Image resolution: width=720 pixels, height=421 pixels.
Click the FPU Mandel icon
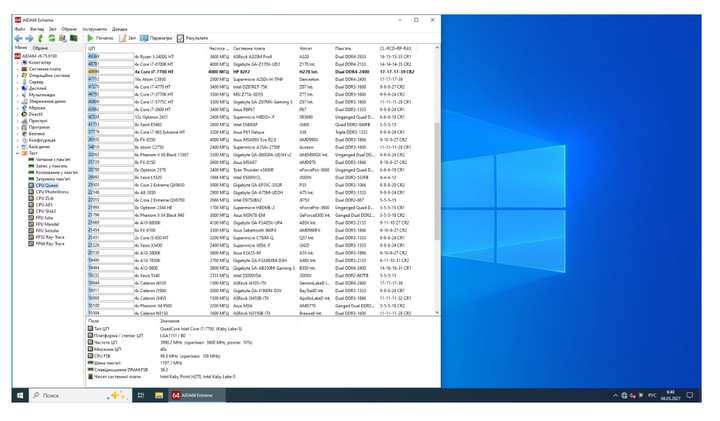click(x=31, y=224)
